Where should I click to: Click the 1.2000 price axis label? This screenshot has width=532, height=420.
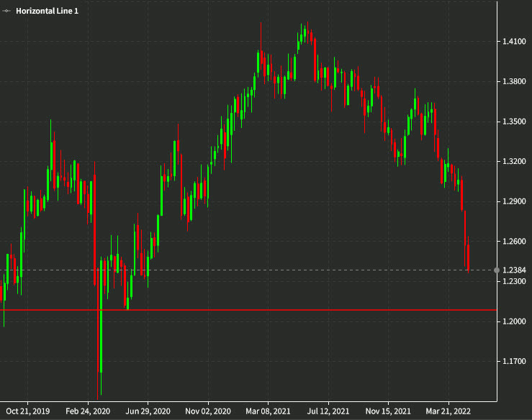click(x=514, y=321)
